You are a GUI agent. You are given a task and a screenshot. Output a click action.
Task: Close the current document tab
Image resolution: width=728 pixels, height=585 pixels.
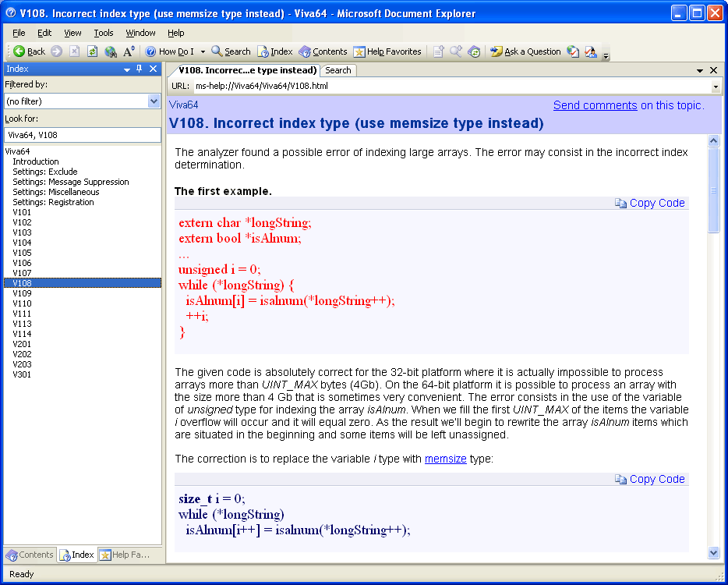click(714, 70)
